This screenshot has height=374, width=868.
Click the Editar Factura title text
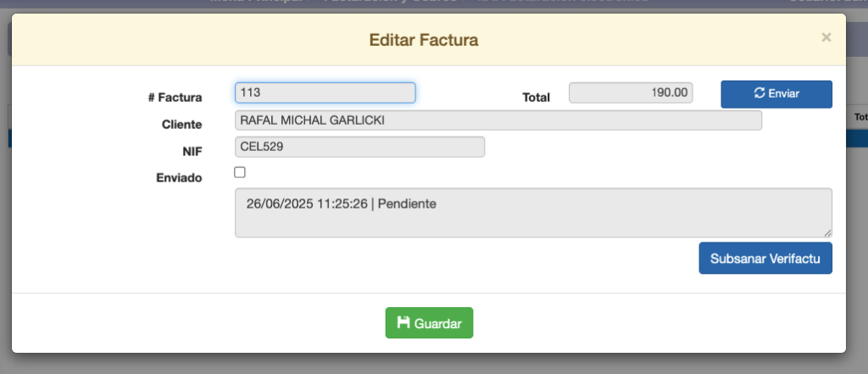424,39
